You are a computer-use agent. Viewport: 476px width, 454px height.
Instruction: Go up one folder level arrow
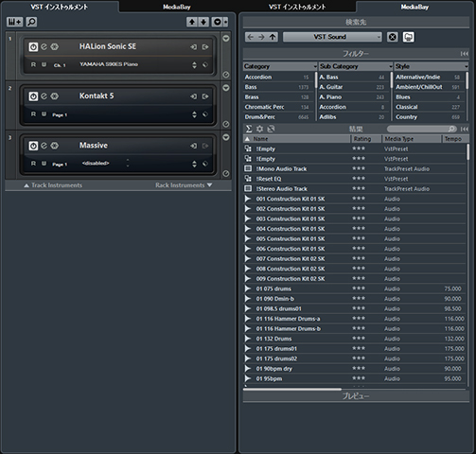(x=273, y=37)
